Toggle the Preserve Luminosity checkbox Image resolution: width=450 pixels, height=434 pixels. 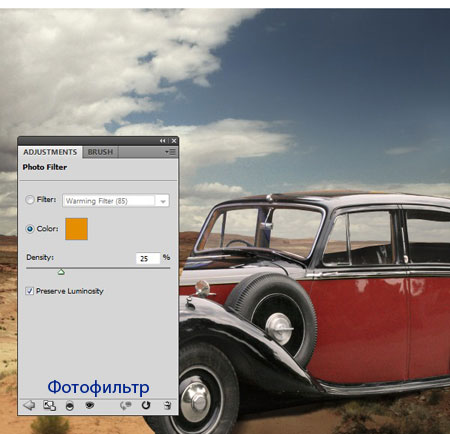30,291
